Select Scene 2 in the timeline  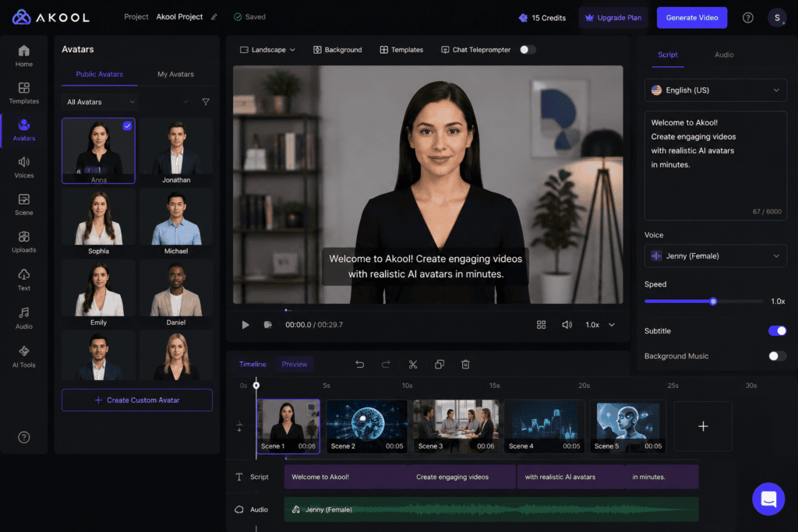point(367,426)
